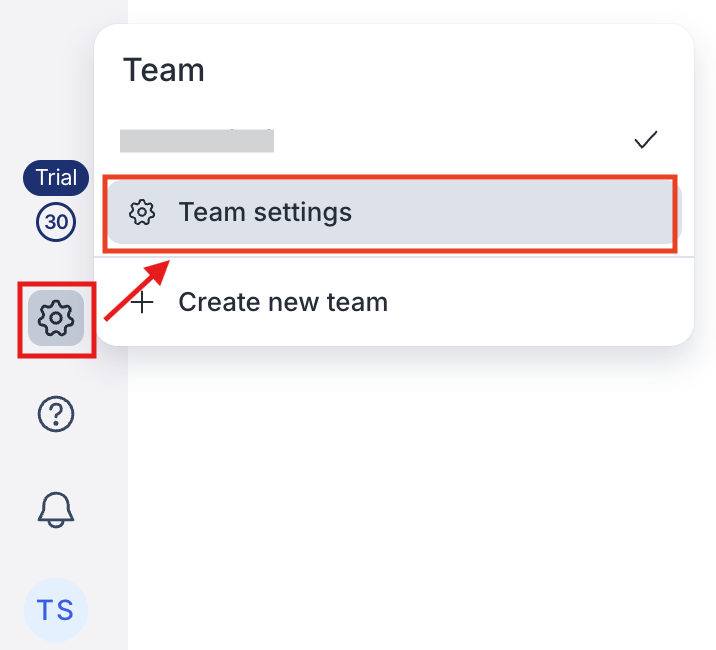Viewport: 716px width, 650px height.
Task: Show notifications via the bell icon
Action: pos(56,509)
